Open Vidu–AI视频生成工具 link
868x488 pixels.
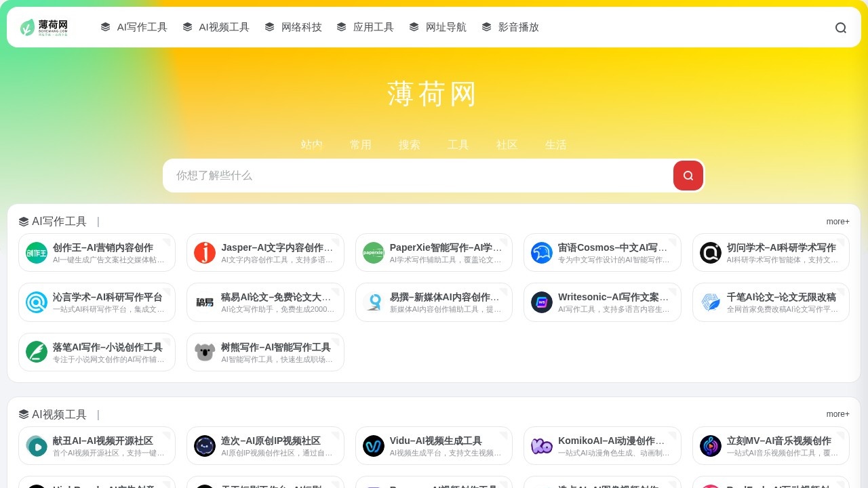point(436,441)
